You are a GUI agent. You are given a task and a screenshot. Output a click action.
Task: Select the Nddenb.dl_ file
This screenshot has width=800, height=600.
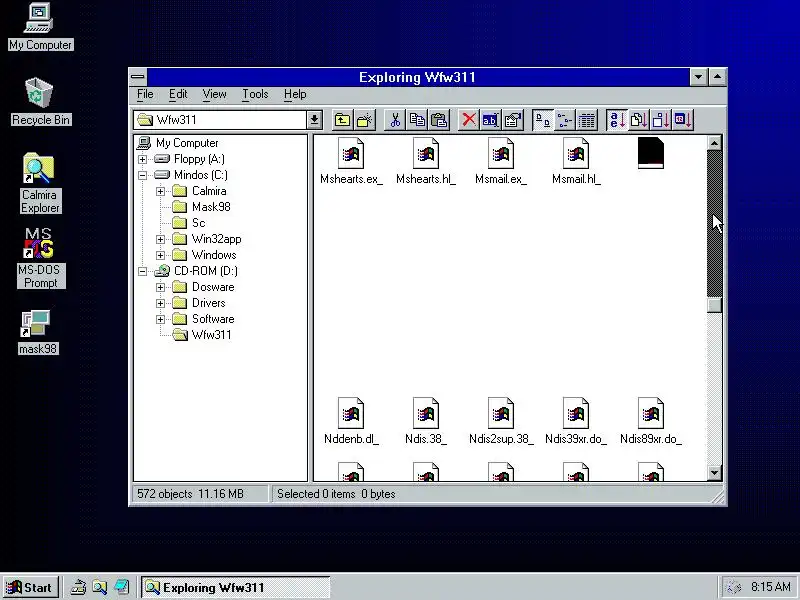(x=351, y=421)
